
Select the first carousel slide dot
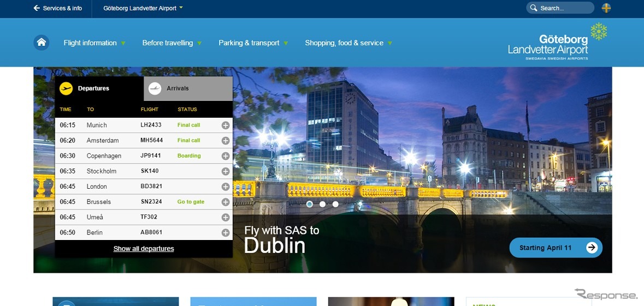(310, 204)
